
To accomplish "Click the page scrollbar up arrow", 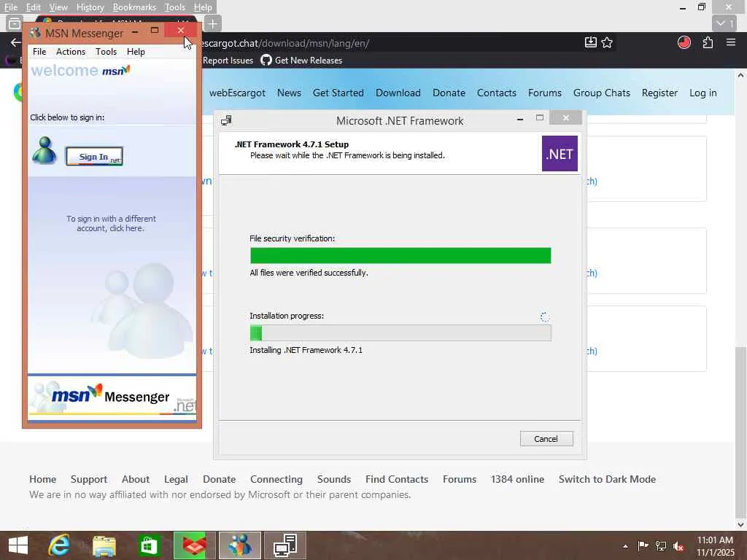I will 741,75.
